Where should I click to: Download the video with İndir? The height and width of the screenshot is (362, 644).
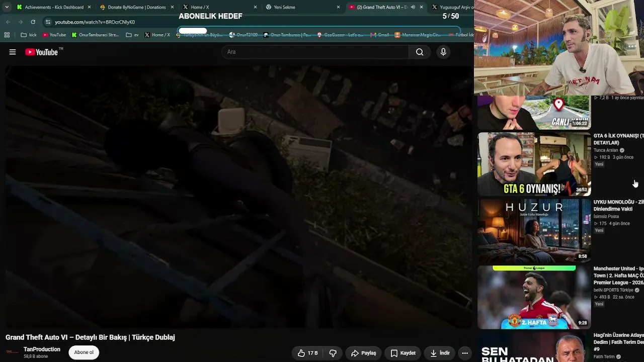[x=440, y=353]
